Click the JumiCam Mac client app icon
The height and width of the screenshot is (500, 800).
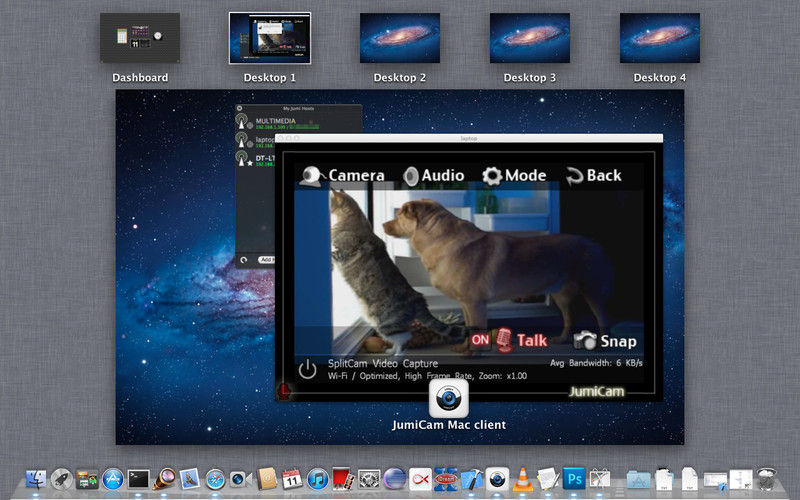coord(448,398)
